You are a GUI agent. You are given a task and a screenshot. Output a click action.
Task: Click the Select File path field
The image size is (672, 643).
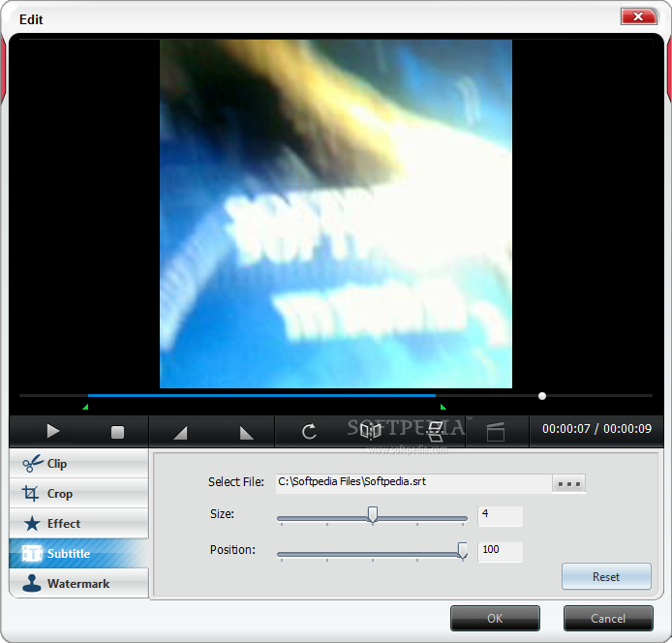(414, 483)
